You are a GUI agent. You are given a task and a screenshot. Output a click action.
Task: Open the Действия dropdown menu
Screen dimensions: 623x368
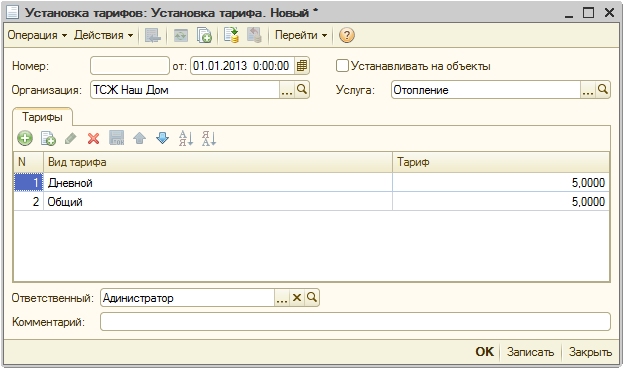(103, 35)
